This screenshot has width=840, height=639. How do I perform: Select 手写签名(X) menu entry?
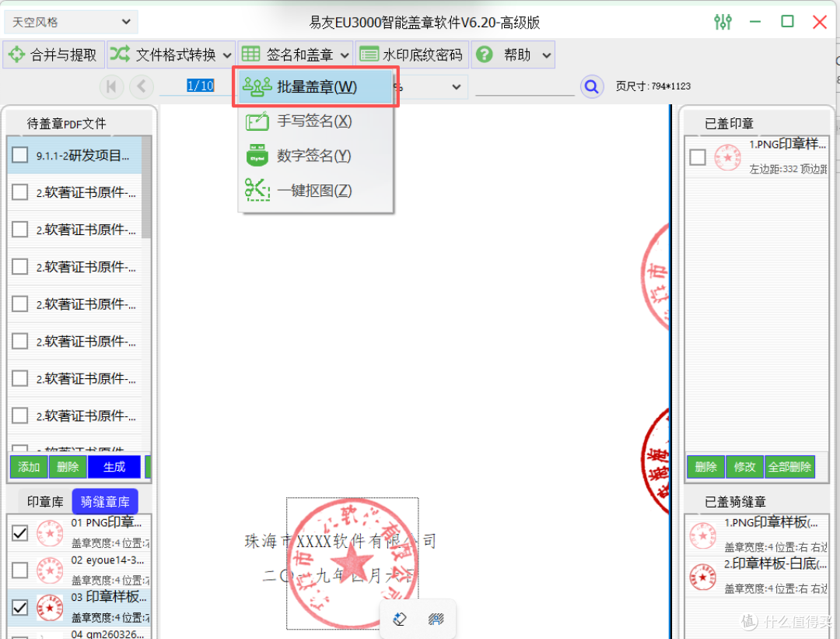pyautogui.click(x=316, y=121)
